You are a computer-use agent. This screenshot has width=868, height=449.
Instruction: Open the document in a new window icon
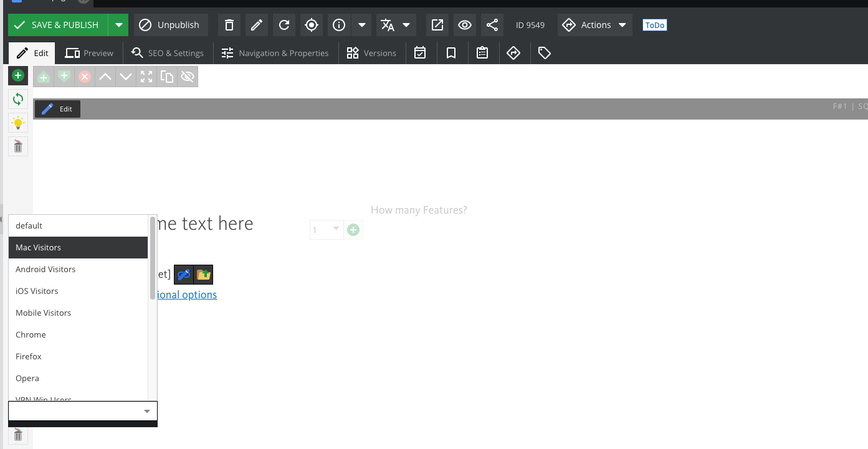pos(437,25)
